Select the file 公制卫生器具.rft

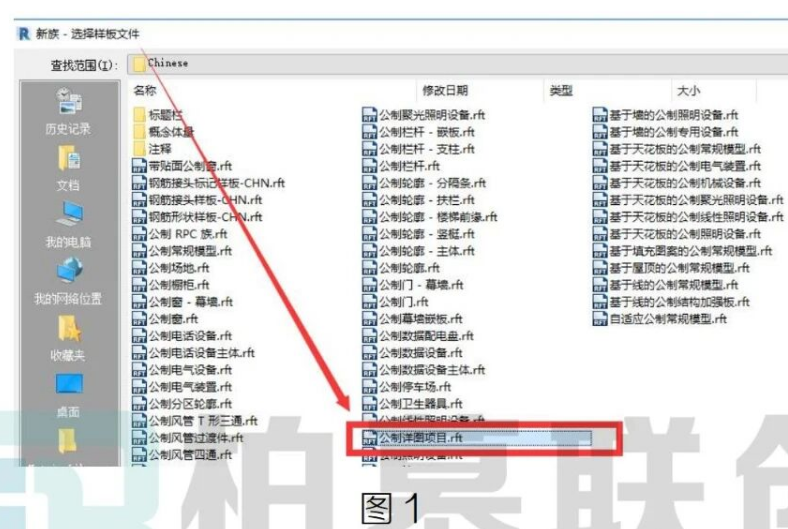[x=413, y=404]
